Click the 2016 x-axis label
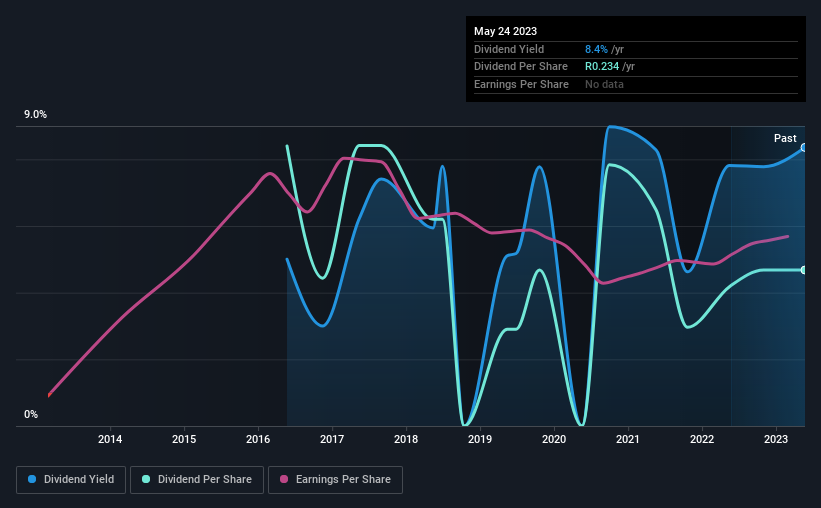The height and width of the screenshot is (508, 821). (x=258, y=439)
